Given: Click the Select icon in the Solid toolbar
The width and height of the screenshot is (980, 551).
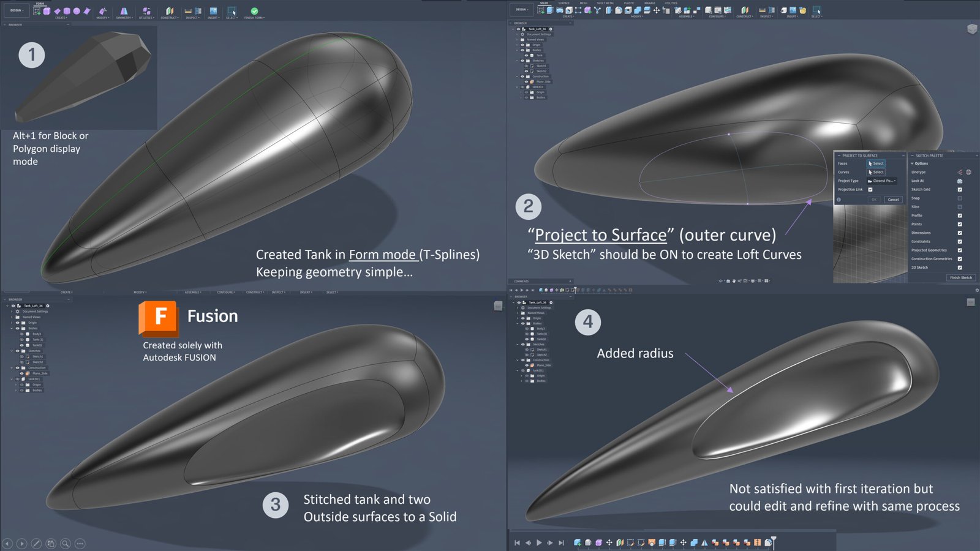Looking at the screenshot, I should click(x=816, y=10).
